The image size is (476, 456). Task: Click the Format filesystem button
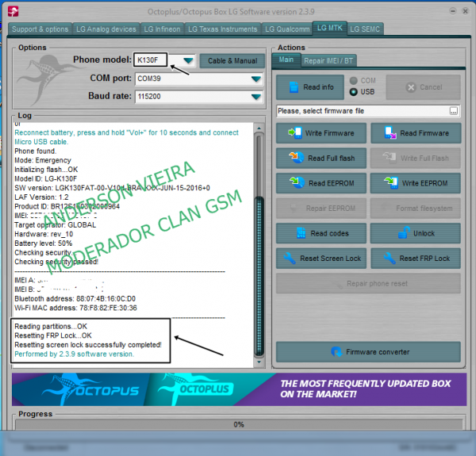(415, 208)
